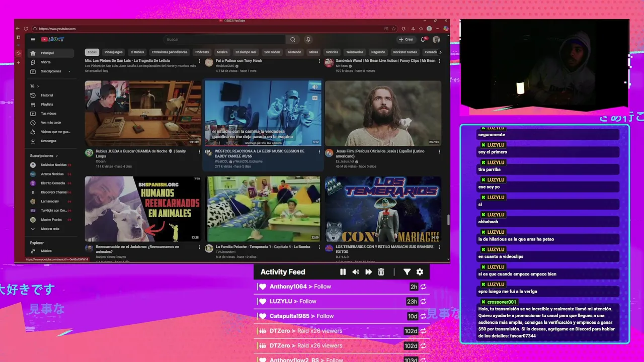Open options menu for Rubius JUEGA video

[x=199, y=151]
